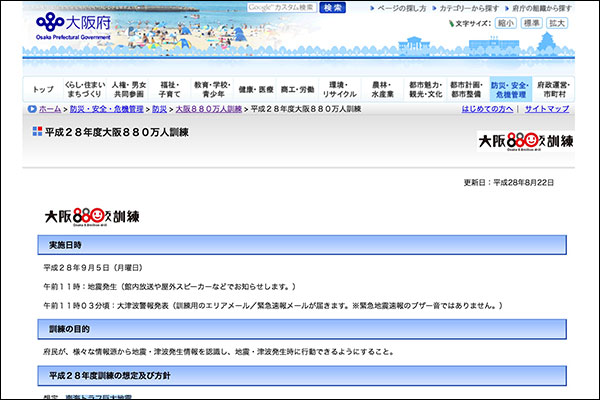
Task: Go to 大阪８８０万人訓練 breadcrumb link
Action: pos(208,108)
